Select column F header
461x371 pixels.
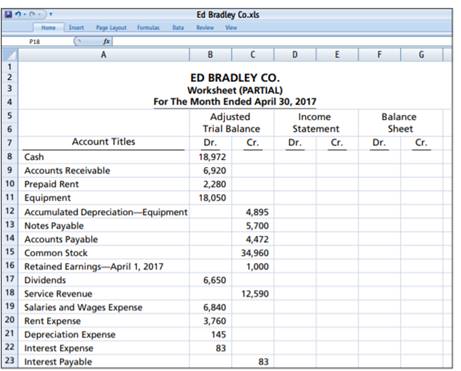point(379,55)
